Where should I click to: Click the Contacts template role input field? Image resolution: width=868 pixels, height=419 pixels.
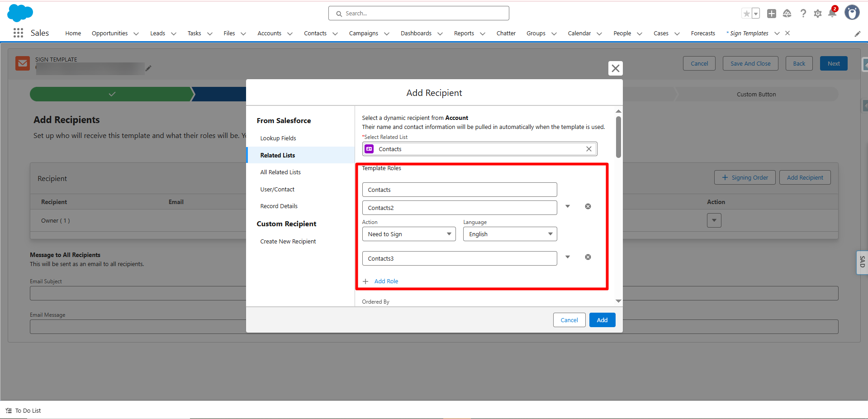[459, 190]
